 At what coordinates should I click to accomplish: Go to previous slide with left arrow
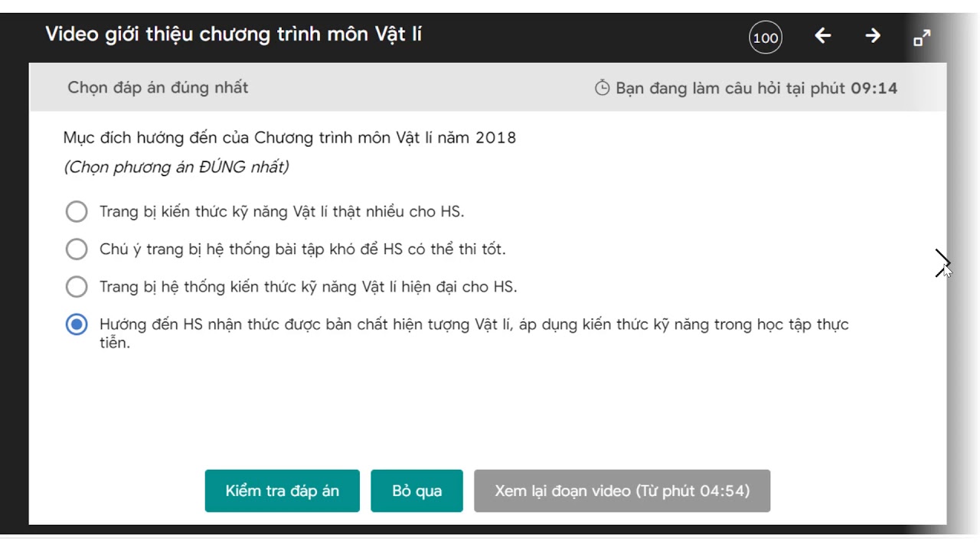coord(823,36)
